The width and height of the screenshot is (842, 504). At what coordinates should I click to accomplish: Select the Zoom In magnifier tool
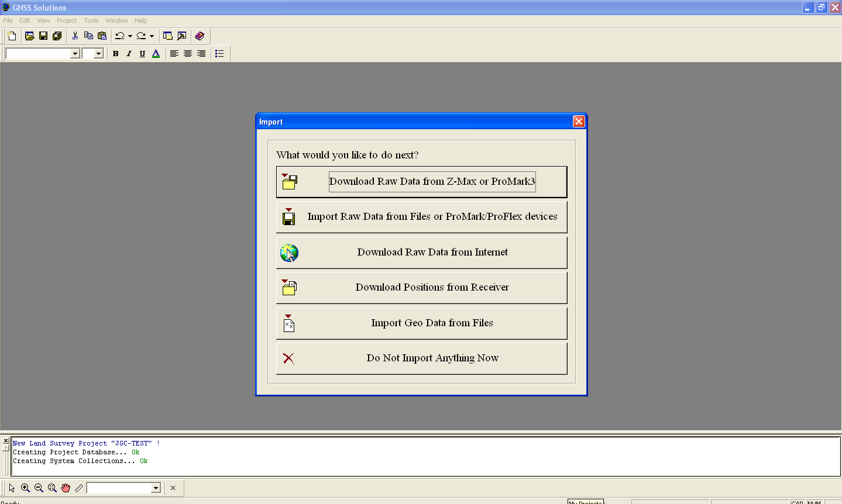pyautogui.click(x=25, y=488)
